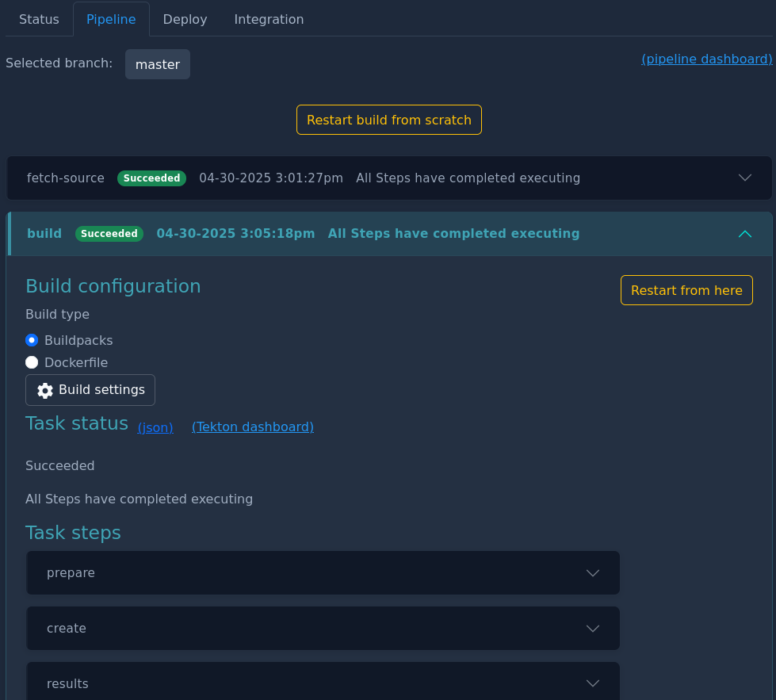Open the Status tab
This screenshot has height=700, width=776.
39,19
